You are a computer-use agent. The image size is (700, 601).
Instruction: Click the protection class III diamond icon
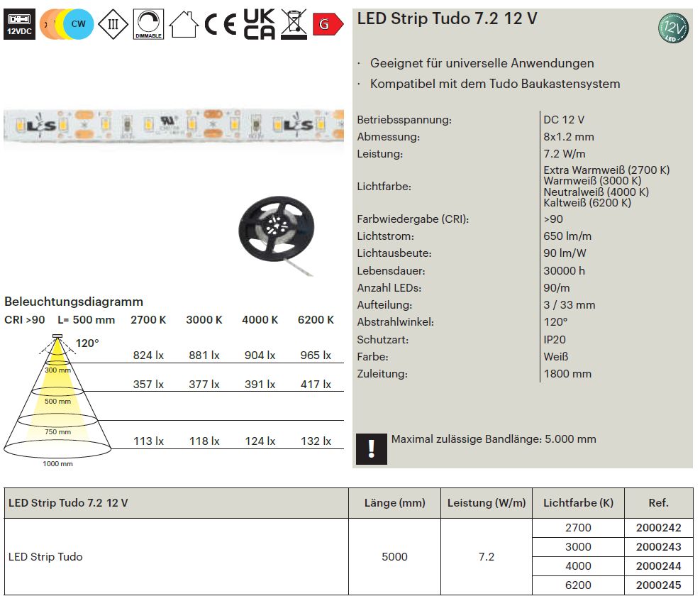tap(113, 24)
